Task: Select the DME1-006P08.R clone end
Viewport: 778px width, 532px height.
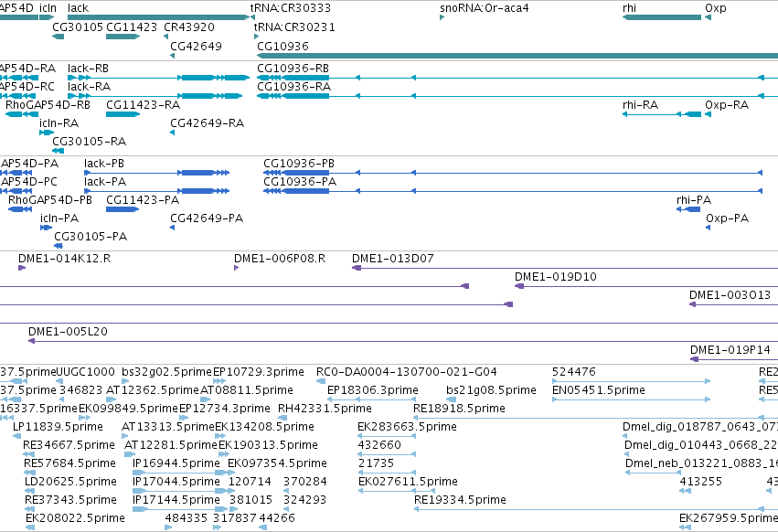Action: [x=236, y=268]
